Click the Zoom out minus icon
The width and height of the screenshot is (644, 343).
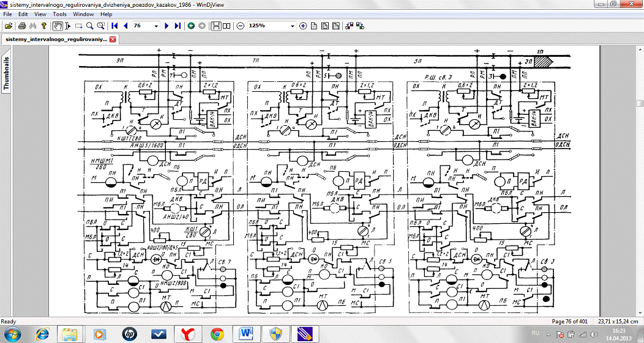[240, 26]
